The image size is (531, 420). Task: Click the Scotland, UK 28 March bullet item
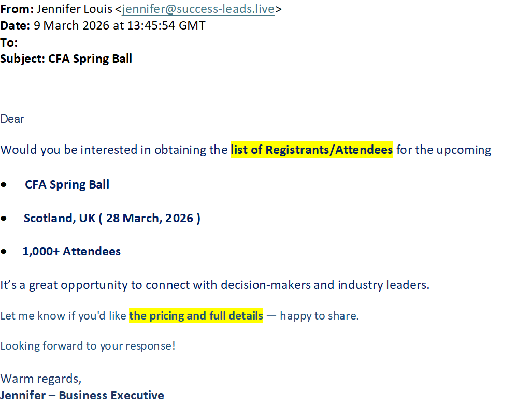112,218
